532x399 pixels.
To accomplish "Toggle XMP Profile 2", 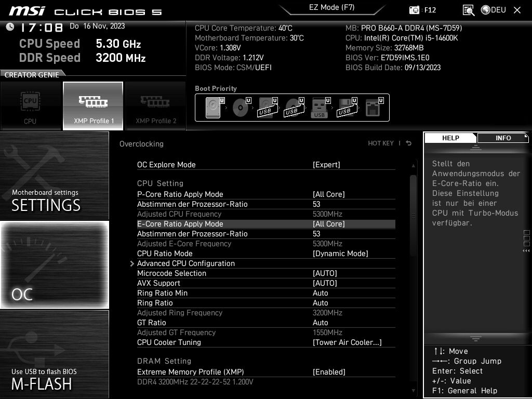I will [156, 106].
